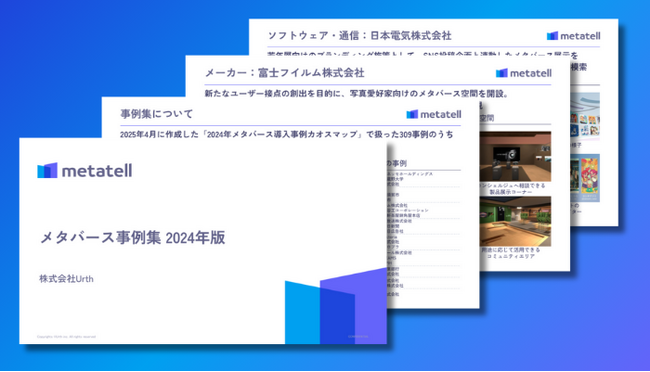This screenshot has width=650, height=372.
Task: Select the 株式会社Urth company name text
Action: [x=66, y=279]
